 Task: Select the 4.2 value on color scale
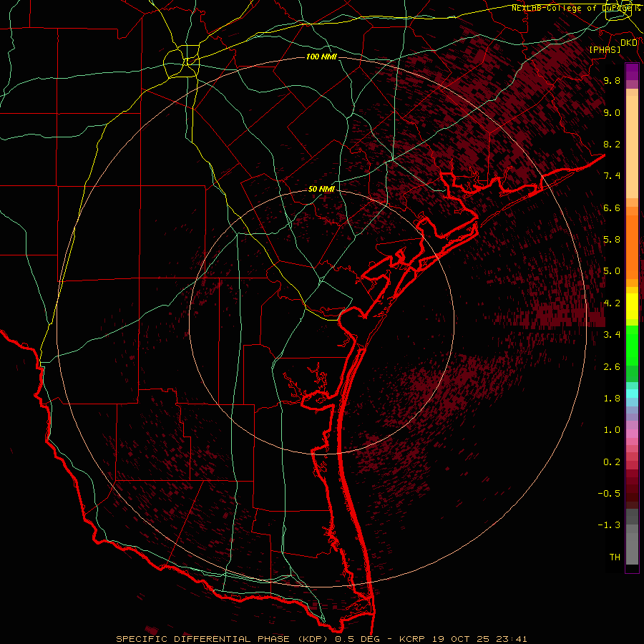click(612, 303)
